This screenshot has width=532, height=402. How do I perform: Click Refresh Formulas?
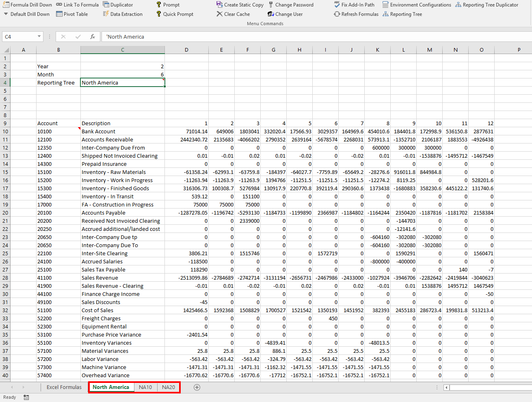tap(356, 14)
